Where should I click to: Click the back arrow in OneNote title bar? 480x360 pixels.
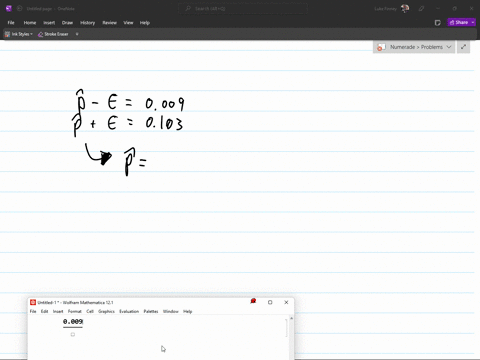coord(19,9)
